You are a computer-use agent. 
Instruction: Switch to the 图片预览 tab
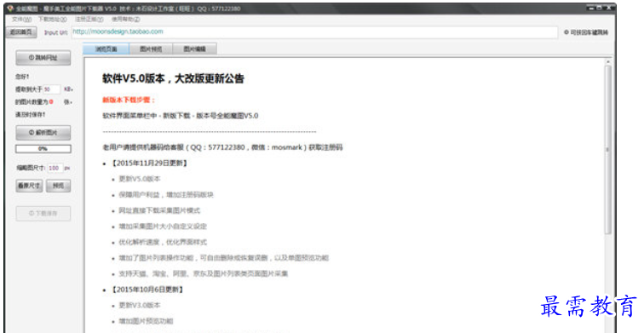(x=151, y=49)
